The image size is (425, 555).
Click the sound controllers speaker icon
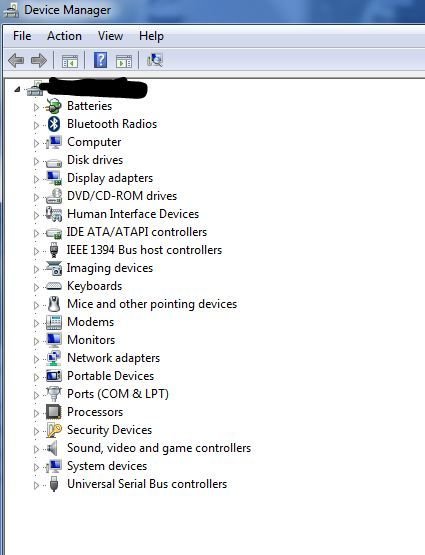pos(52,448)
